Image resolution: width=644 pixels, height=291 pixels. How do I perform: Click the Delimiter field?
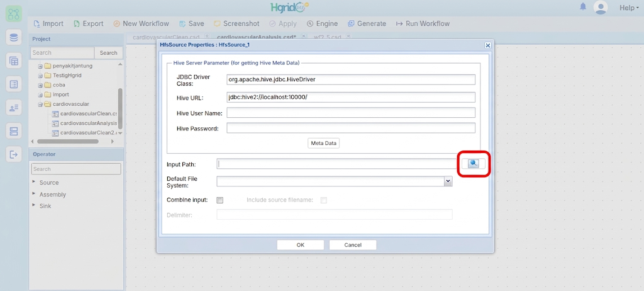pyautogui.click(x=335, y=214)
